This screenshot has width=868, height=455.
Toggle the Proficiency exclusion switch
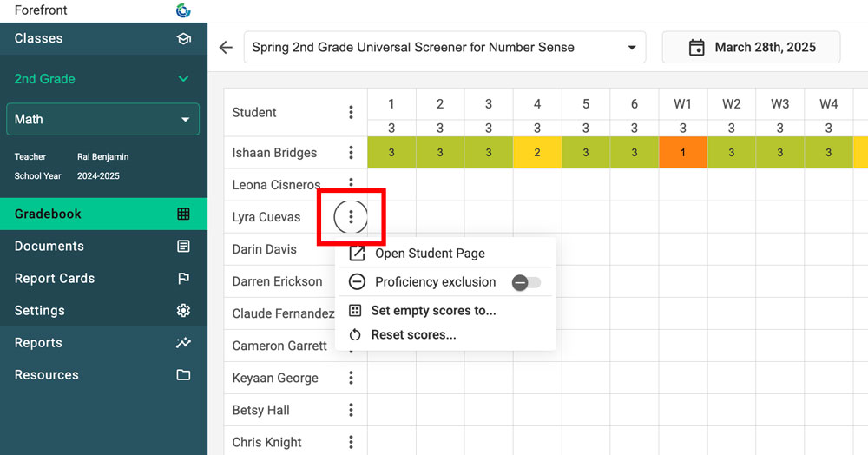point(526,282)
